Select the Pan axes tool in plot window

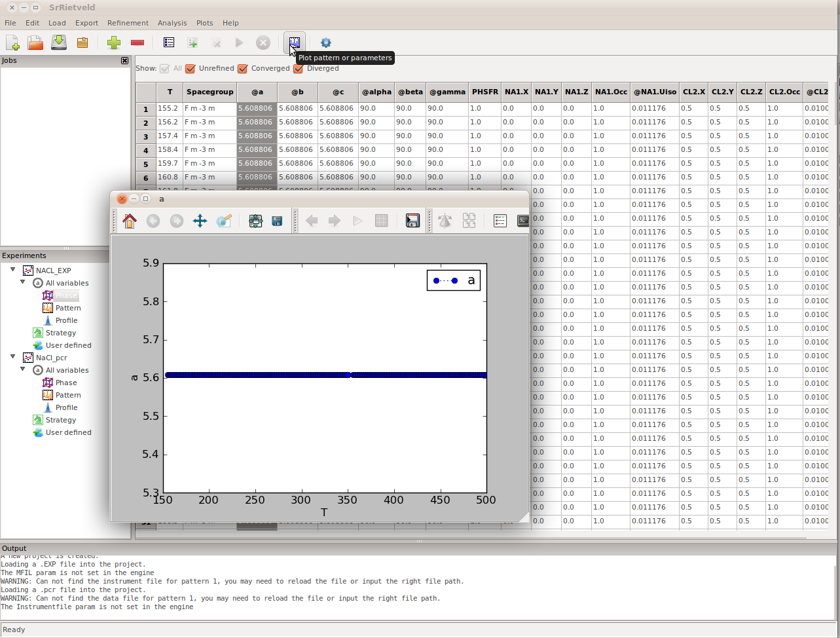click(x=200, y=221)
